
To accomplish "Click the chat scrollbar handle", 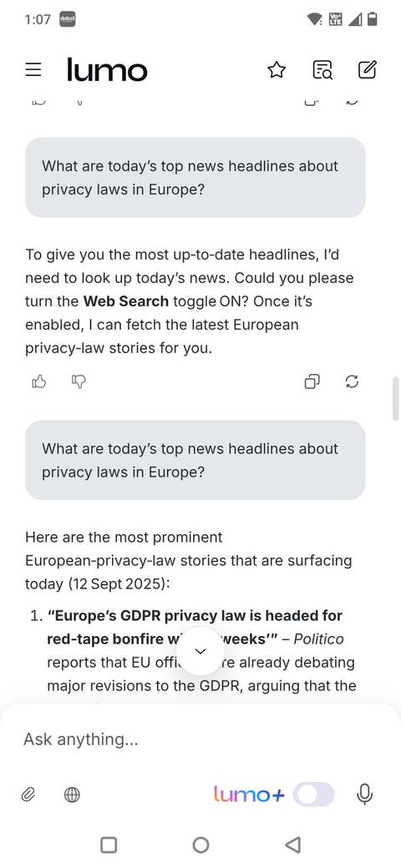I will [395, 399].
